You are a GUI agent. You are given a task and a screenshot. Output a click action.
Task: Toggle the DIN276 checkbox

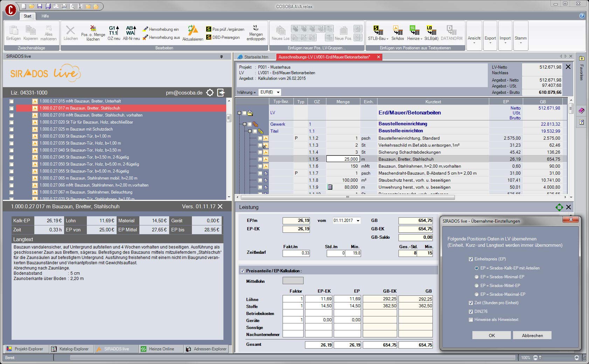[471, 311]
